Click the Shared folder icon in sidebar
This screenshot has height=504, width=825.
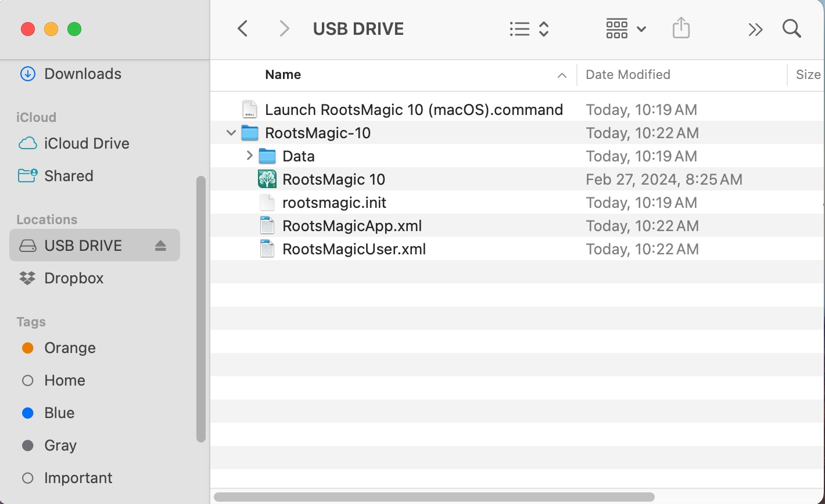tap(27, 175)
